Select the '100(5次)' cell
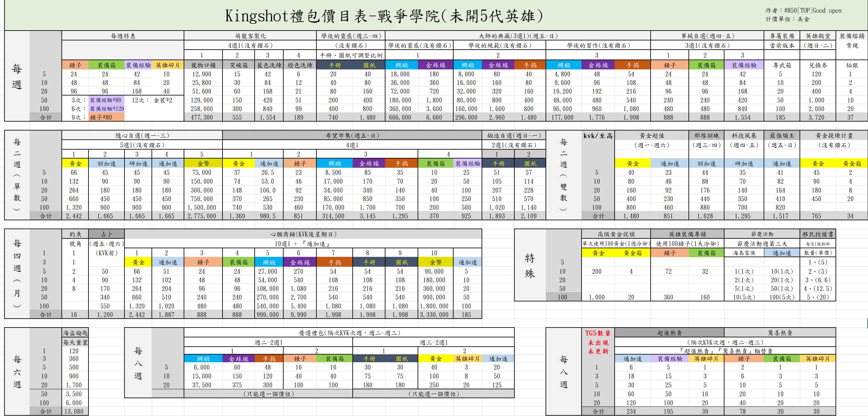The width and height of the screenshot is (868, 416). 782,297
